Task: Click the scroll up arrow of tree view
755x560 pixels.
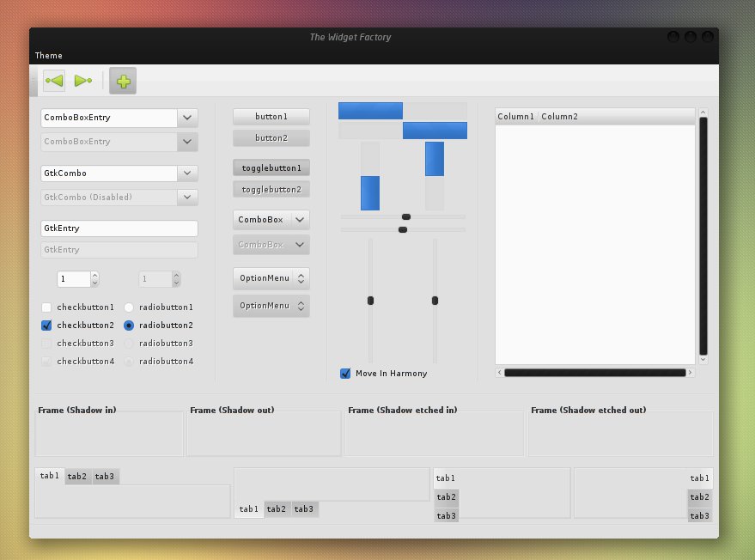Action: [x=703, y=113]
